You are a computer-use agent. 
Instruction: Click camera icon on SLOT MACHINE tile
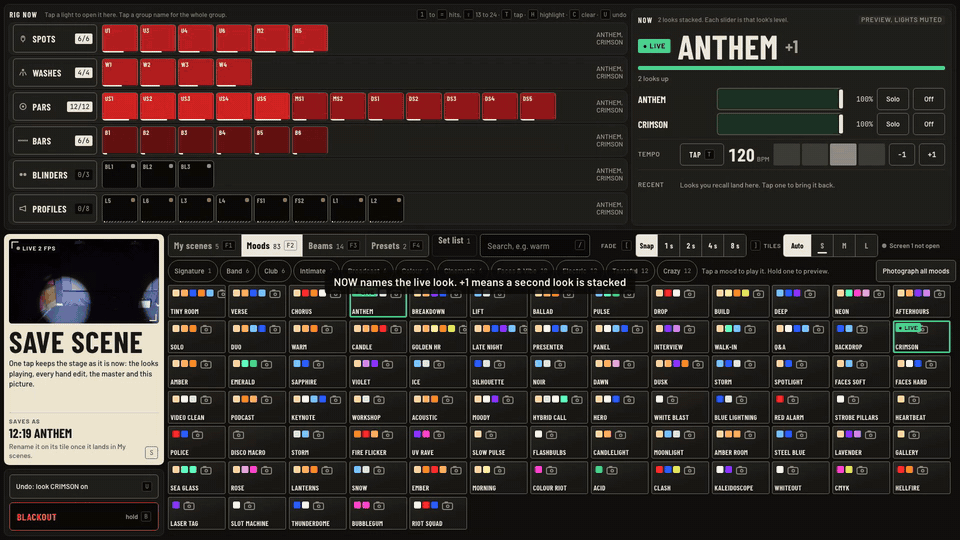(x=249, y=506)
